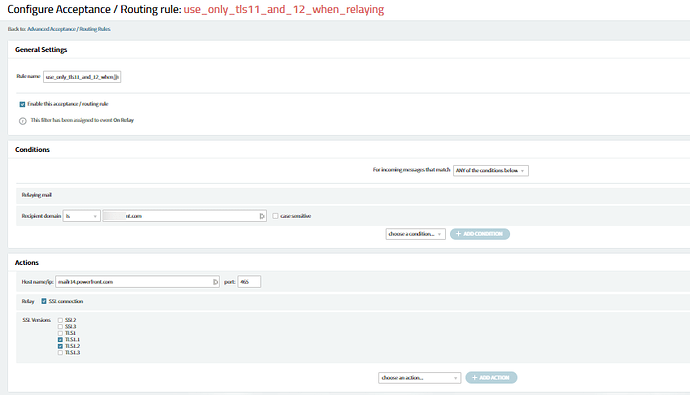Click the Add Condition button
The height and width of the screenshot is (395, 690).
[x=480, y=234]
